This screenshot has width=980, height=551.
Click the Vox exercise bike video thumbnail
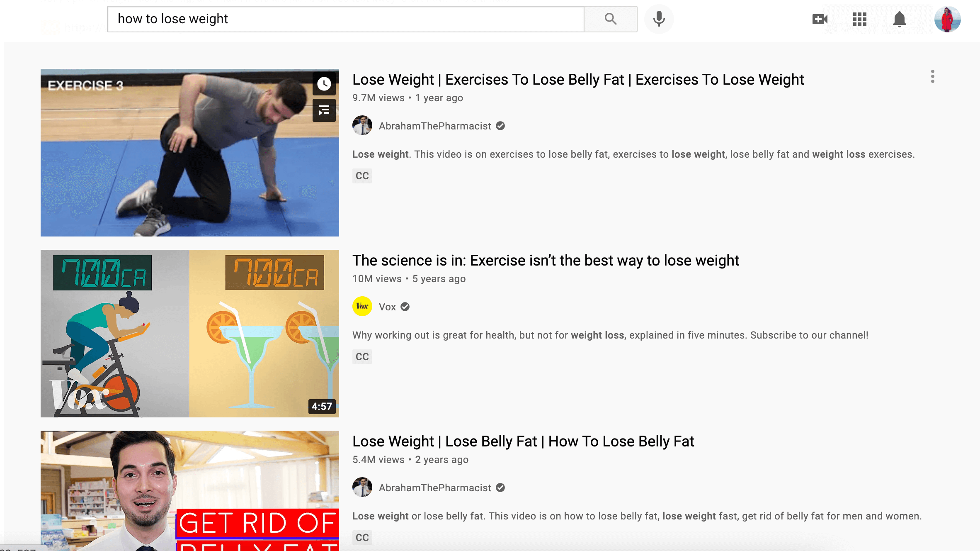[190, 334]
